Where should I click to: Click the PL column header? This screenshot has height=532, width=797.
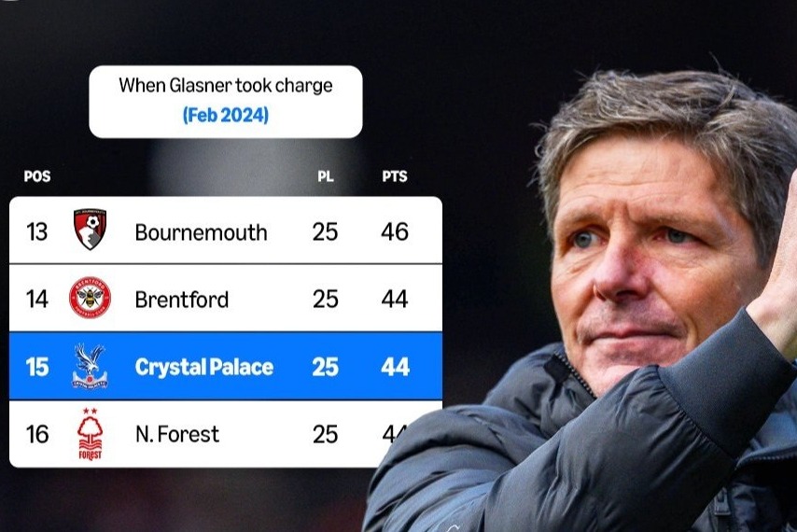click(x=325, y=176)
